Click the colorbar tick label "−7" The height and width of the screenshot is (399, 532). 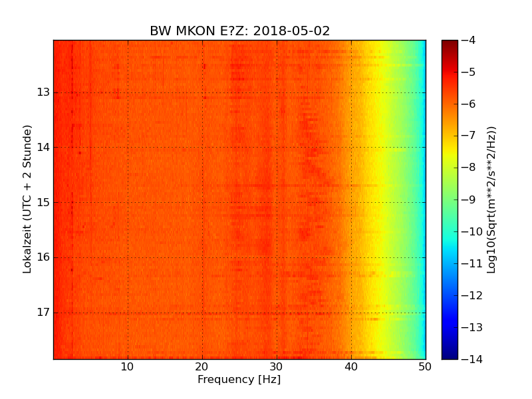tap(469, 136)
